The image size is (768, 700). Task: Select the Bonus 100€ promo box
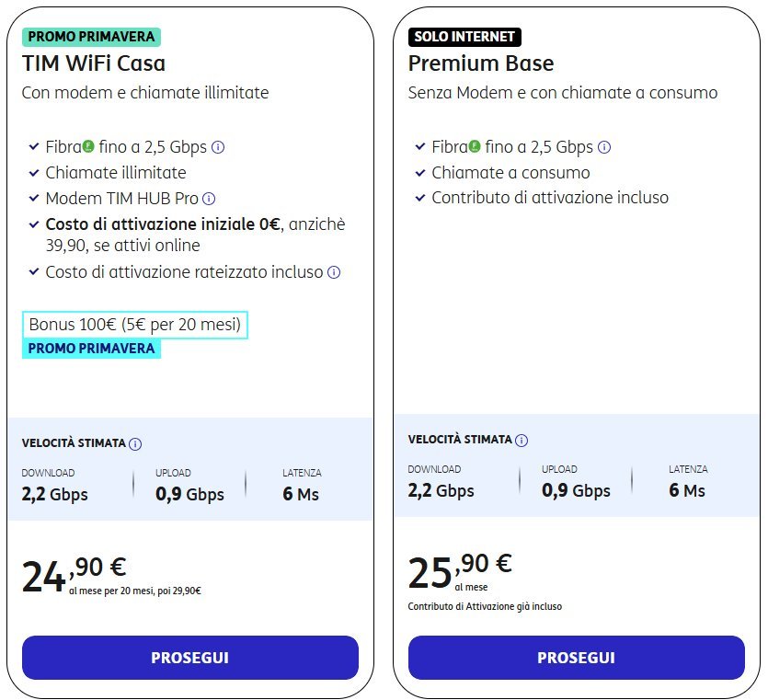(135, 325)
